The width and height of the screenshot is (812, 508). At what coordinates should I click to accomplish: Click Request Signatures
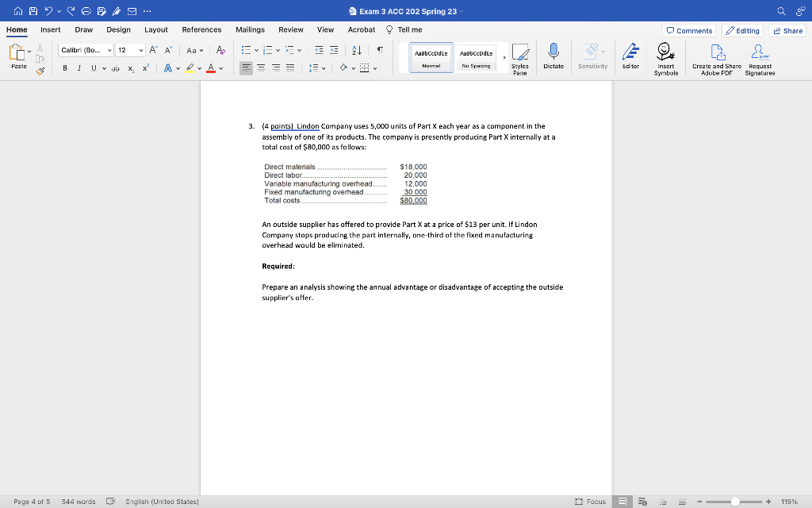[758, 56]
